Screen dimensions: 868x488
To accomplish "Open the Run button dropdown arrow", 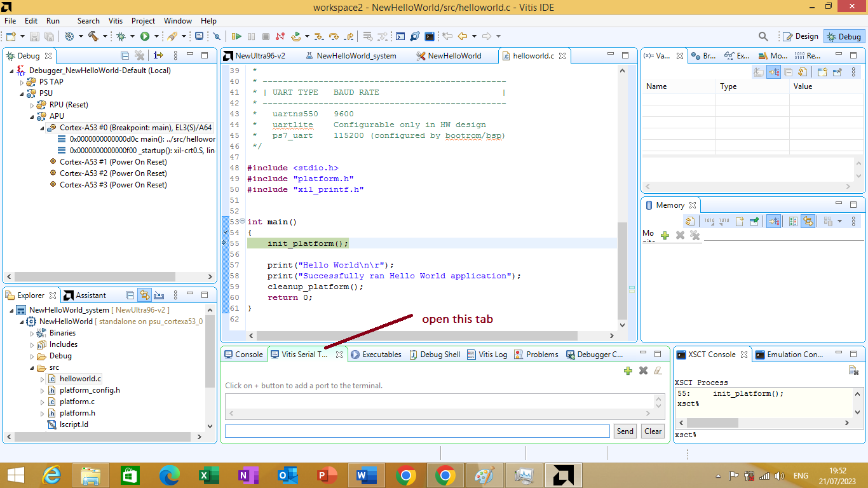I will point(156,36).
